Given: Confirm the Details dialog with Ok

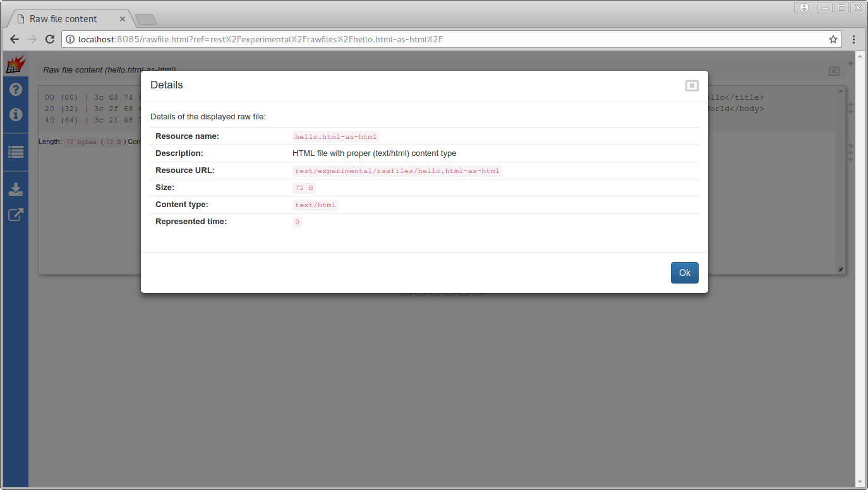Looking at the screenshot, I should 684,272.
